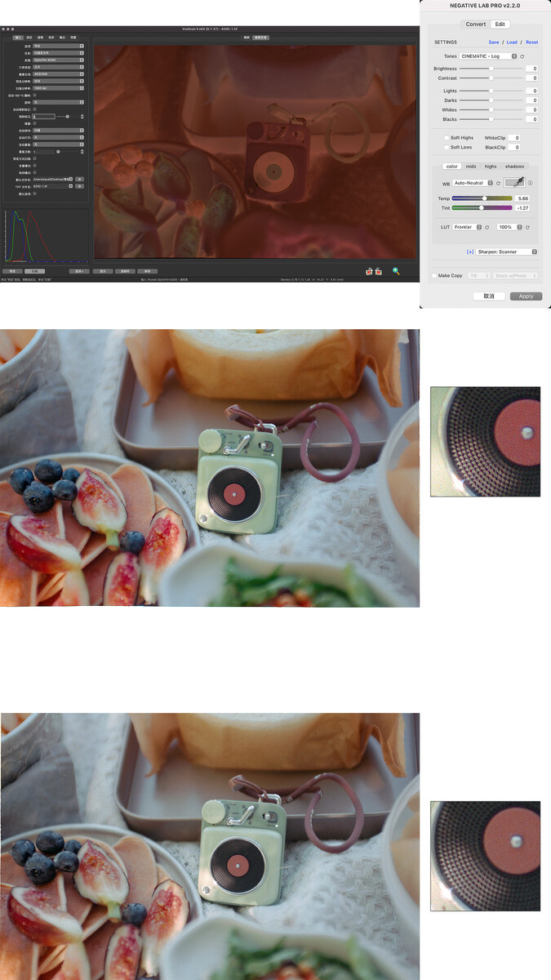This screenshot has width=551, height=980.
Task: Reset white balance with the arrow beside Auto-Neutral
Action: coord(498,183)
